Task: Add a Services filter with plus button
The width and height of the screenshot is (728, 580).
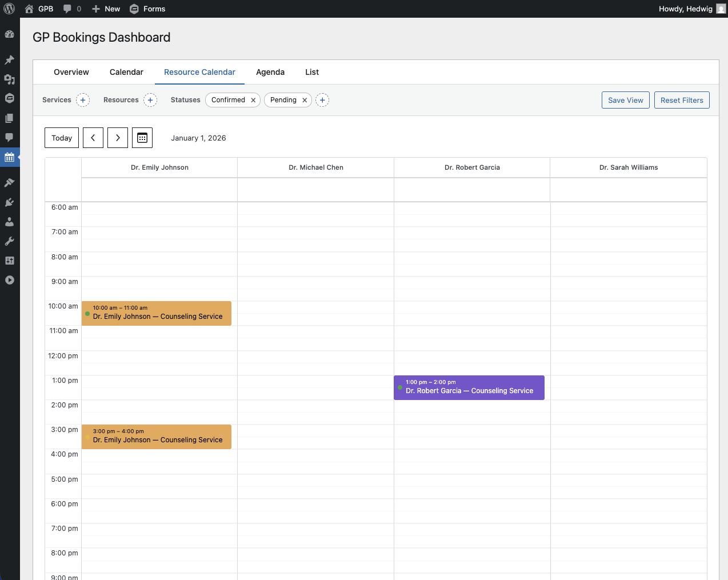Action: (83, 100)
